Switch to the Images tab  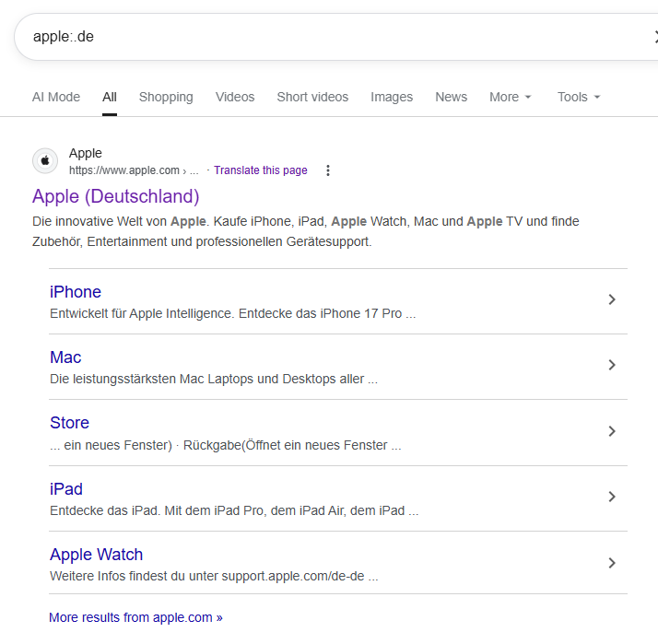pyautogui.click(x=392, y=97)
